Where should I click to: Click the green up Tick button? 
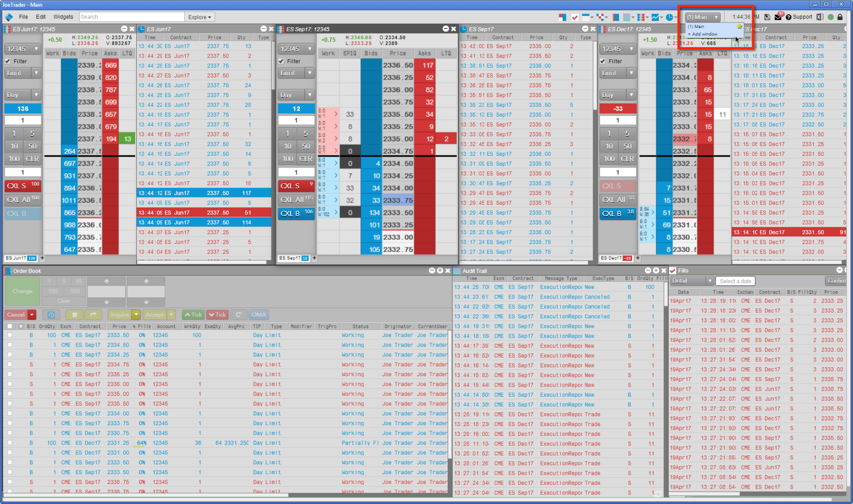(x=192, y=315)
